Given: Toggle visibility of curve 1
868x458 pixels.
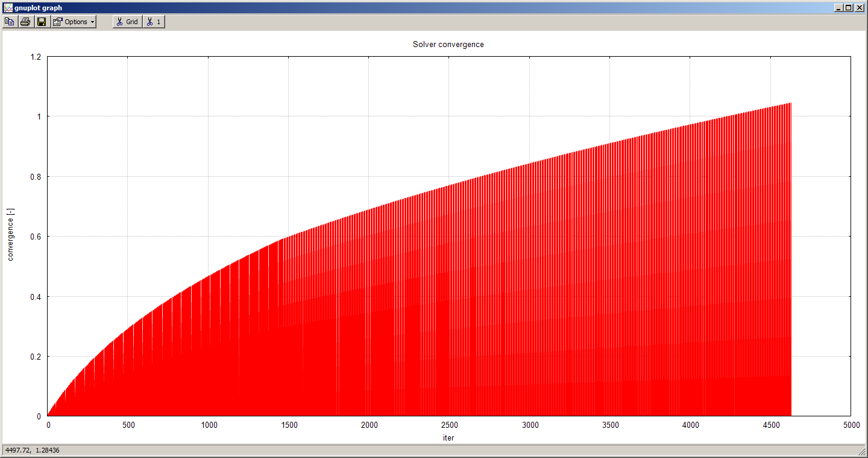Looking at the screenshot, I should [x=154, y=22].
